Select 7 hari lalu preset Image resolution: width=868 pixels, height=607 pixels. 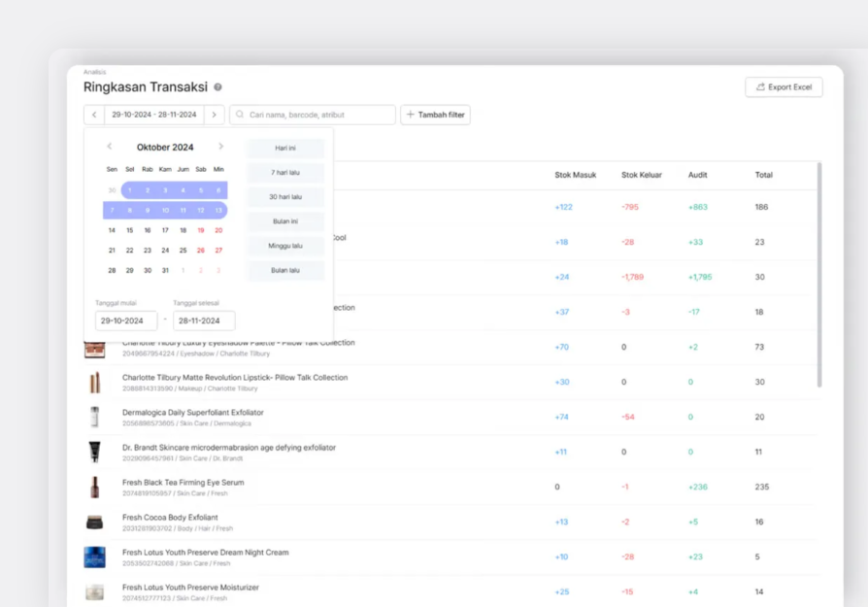click(x=285, y=172)
